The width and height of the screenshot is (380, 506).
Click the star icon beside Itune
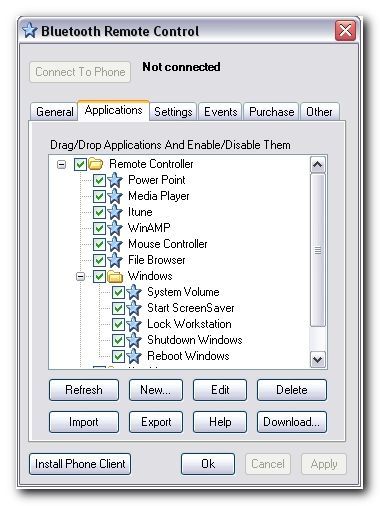(115, 212)
